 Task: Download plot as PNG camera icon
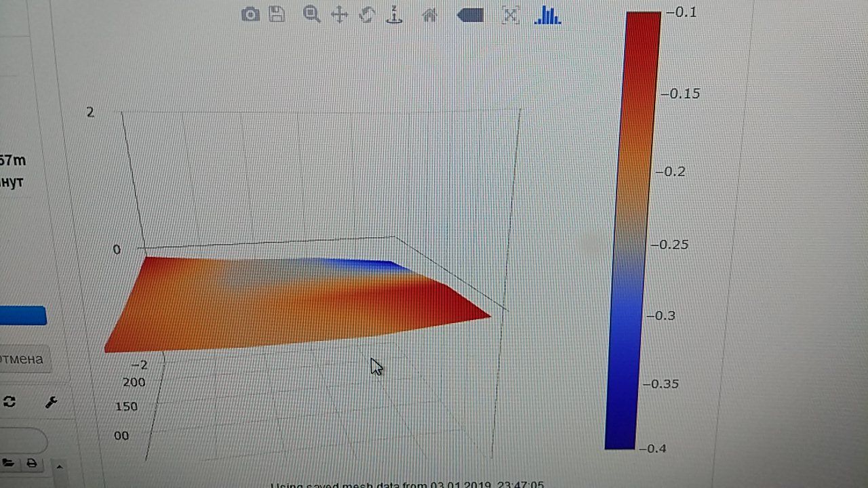click(250, 14)
